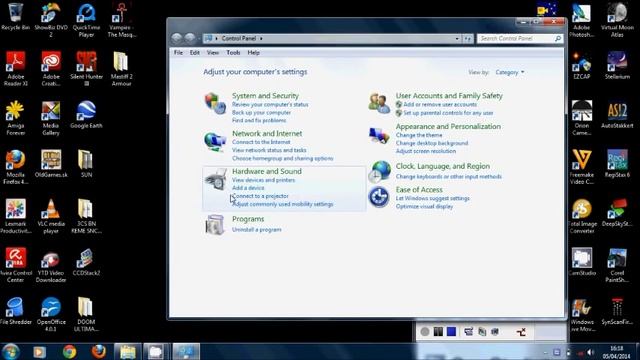Viewport: 640px width, 360px height.
Task: Click the volume speaker in system tray
Action: coord(590,352)
